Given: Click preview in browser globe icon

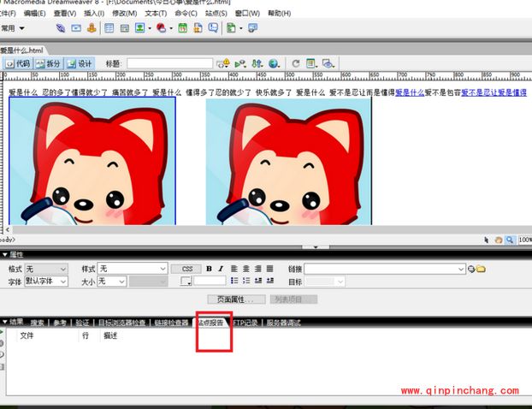Looking at the screenshot, I should (274, 63).
